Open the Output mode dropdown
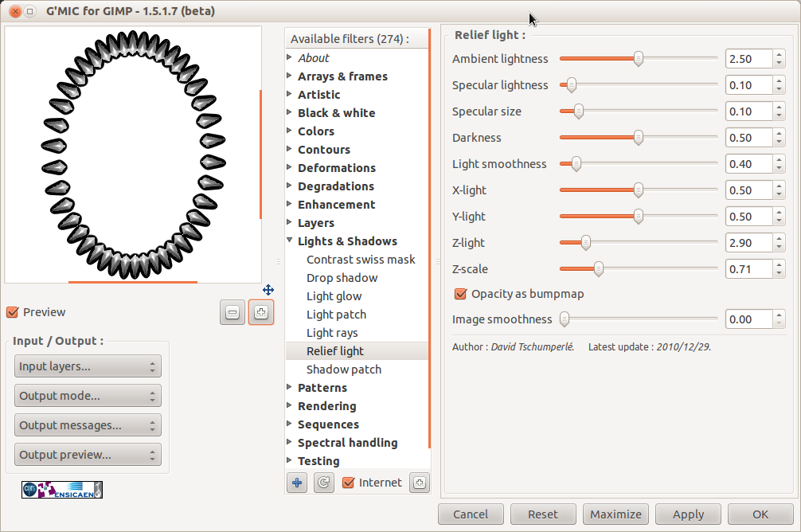 88,396
